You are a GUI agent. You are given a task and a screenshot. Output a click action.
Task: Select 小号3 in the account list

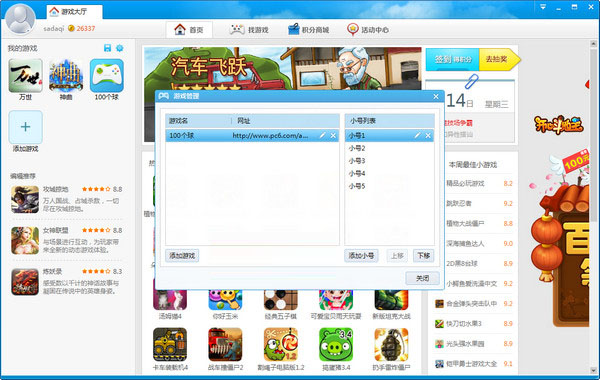[x=390, y=161]
